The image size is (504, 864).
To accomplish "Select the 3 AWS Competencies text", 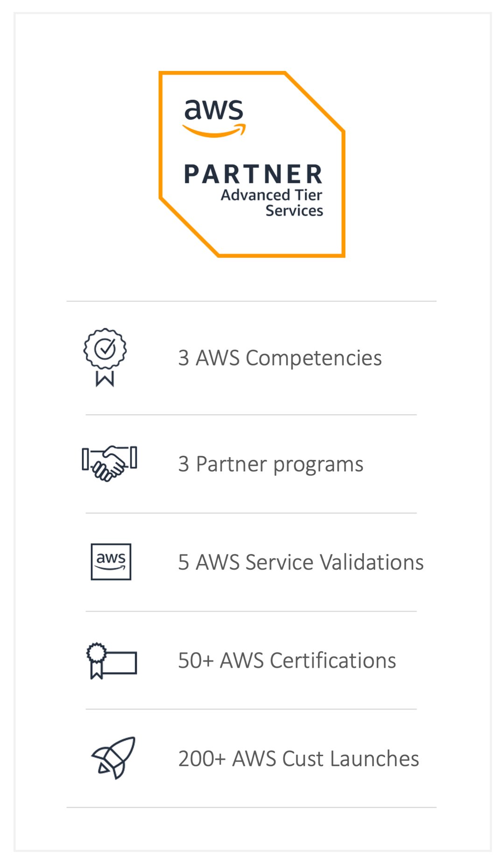I will click(x=280, y=358).
